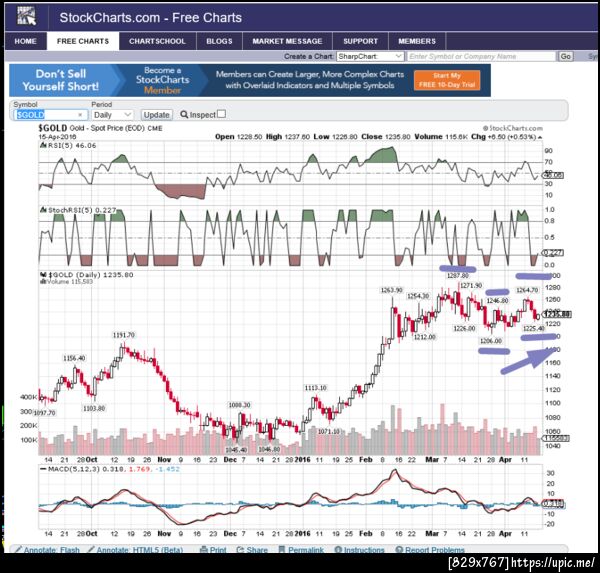Click the Share link

tap(257, 550)
